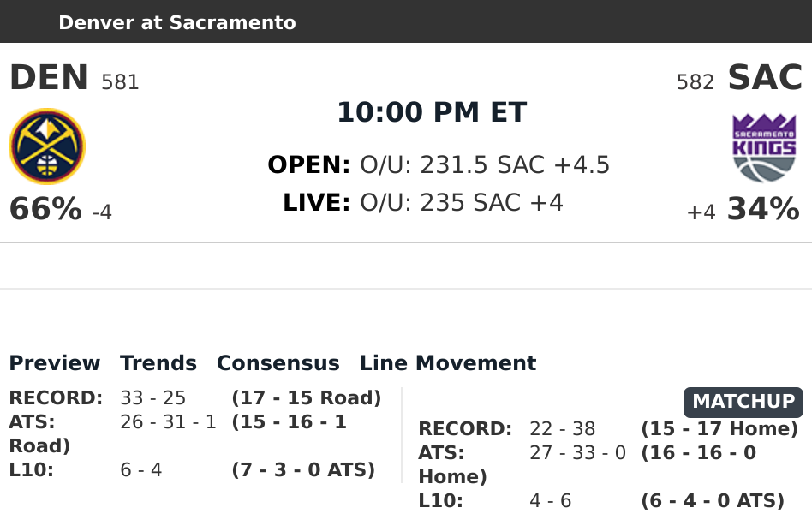The height and width of the screenshot is (514, 812).
Task: Select the Consensus tab
Action: pos(278,363)
